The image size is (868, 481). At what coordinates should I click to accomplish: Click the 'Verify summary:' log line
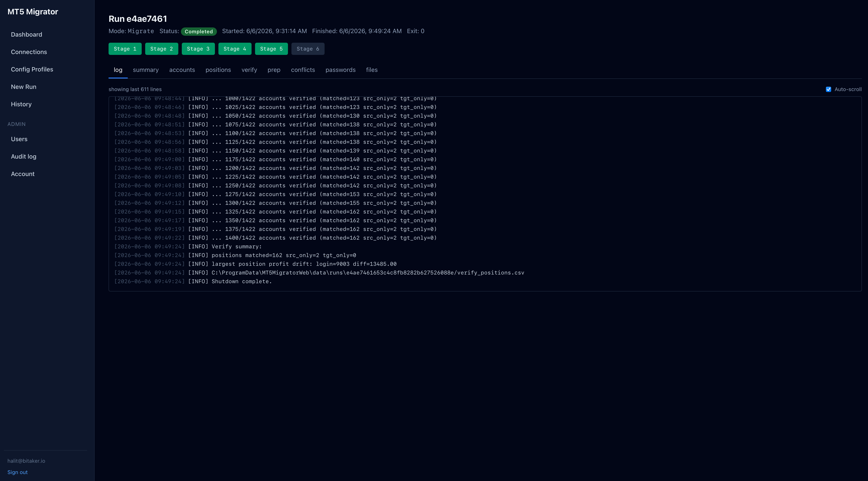pyautogui.click(x=188, y=247)
